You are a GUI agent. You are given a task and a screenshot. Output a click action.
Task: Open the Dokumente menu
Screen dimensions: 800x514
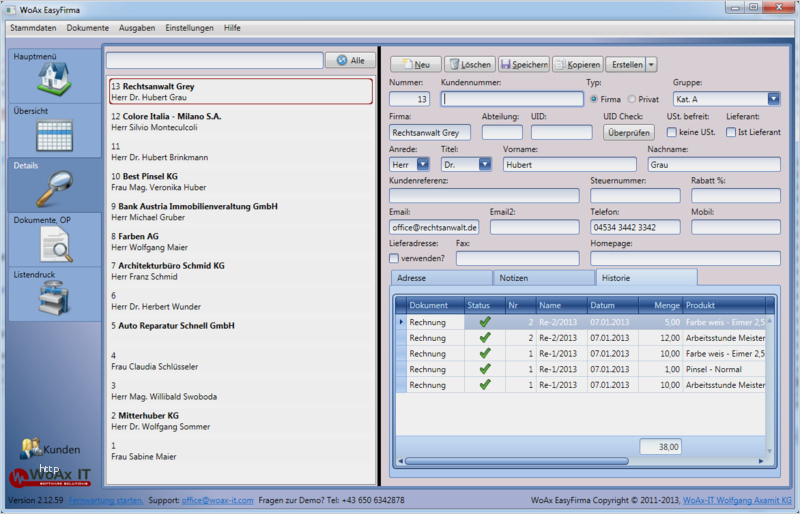pyautogui.click(x=87, y=28)
